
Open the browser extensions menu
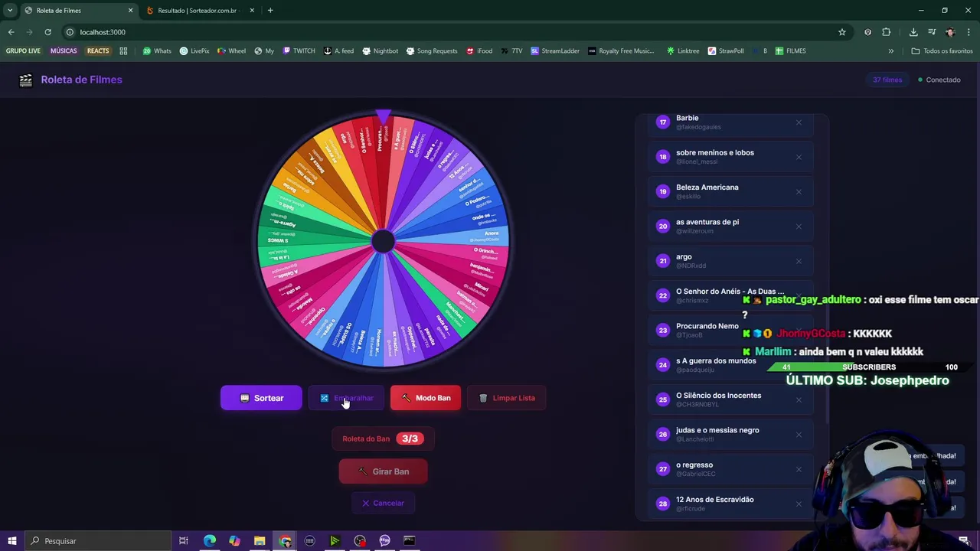click(x=887, y=32)
